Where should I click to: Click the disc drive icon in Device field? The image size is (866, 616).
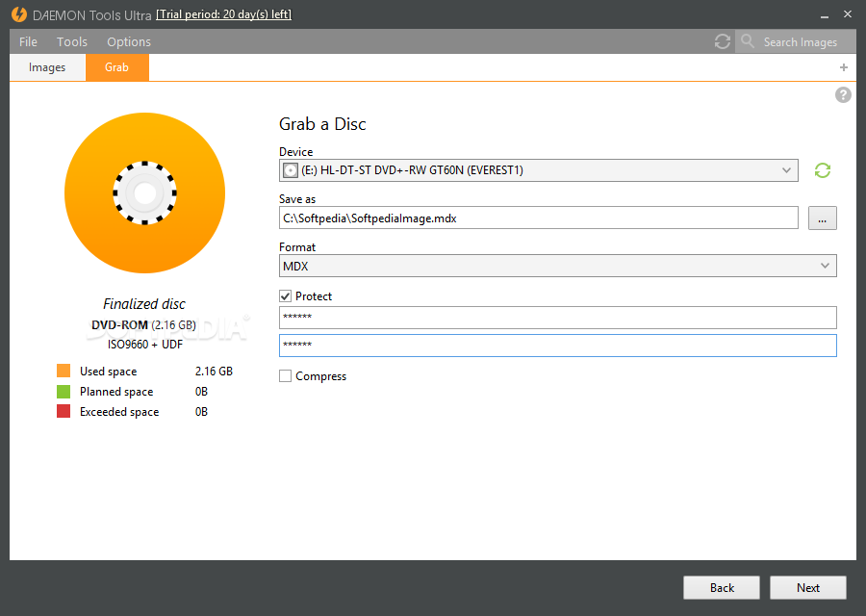point(290,170)
